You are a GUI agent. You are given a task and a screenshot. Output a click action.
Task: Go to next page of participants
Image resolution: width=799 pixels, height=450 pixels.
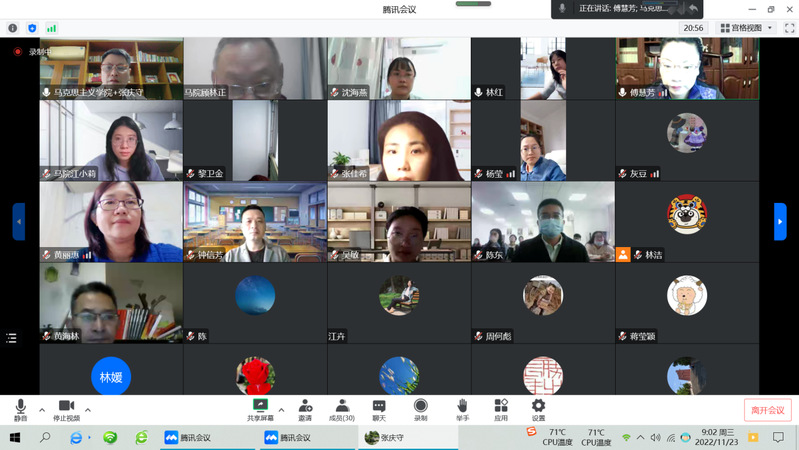pyautogui.click(x=780, y=221)
